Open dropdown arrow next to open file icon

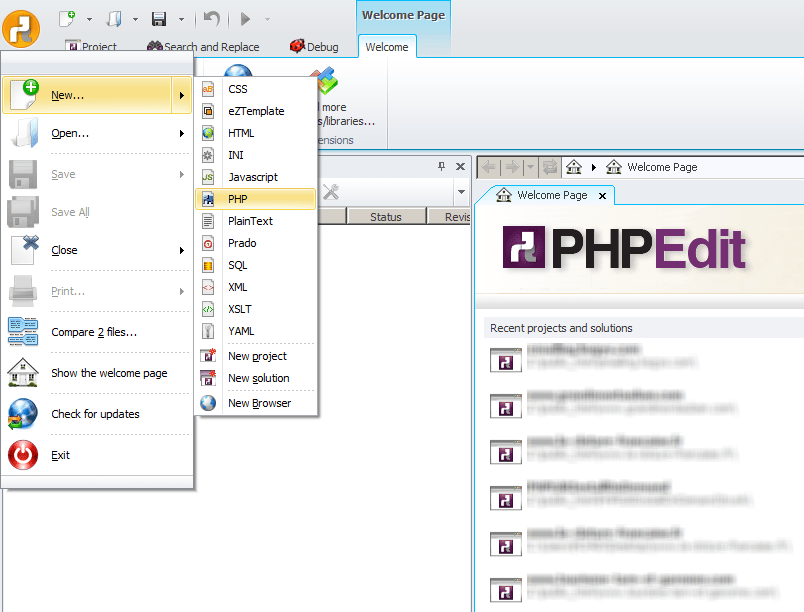pyautogui.click(x=135, y=19)
